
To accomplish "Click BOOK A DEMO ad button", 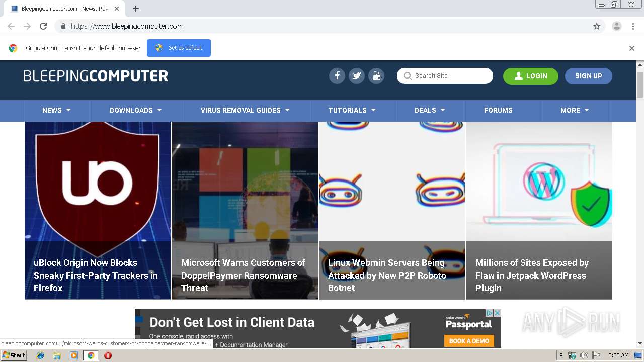I will (469, 341).
